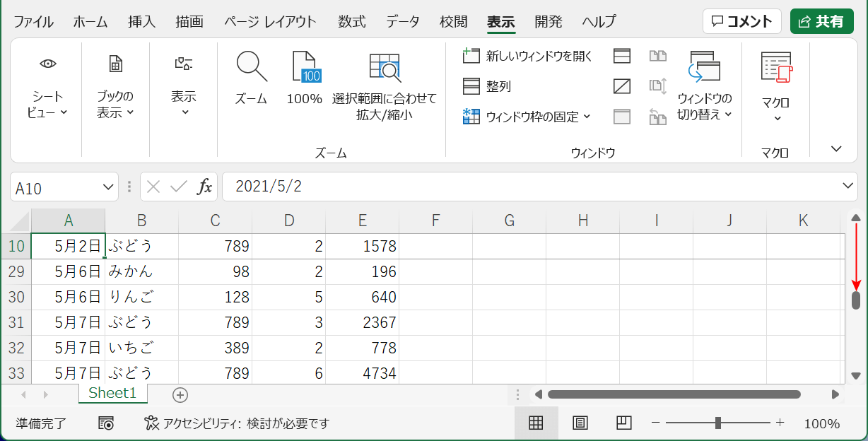Click Zoom to Selection (選択範囲に合わせて拡大/縮小)
Screen dimensions: 868x441
[385, 86]
